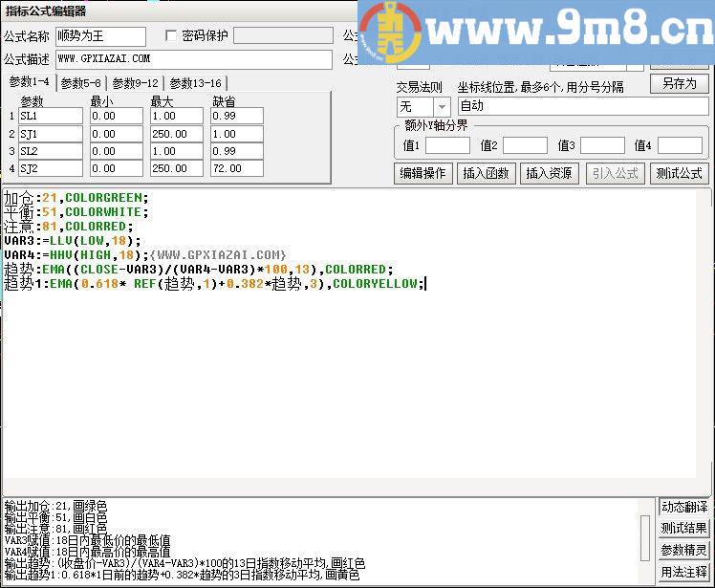Switch to the 参数5-8 tab

pos(81,83)
